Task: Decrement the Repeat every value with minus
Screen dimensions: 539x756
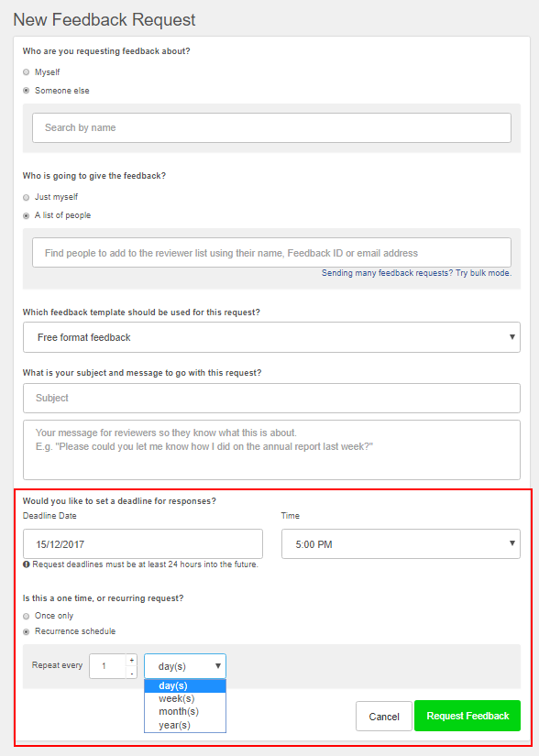Action: [132, 673]
